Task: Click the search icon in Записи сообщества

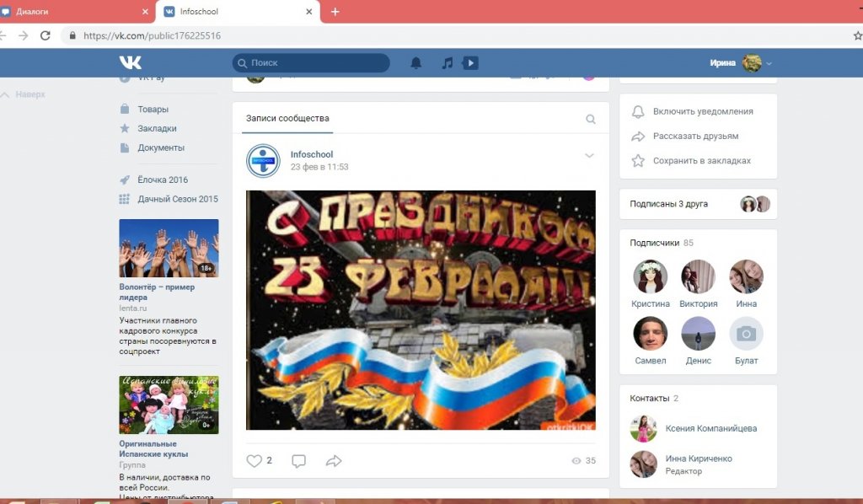Action: point(591,120)
